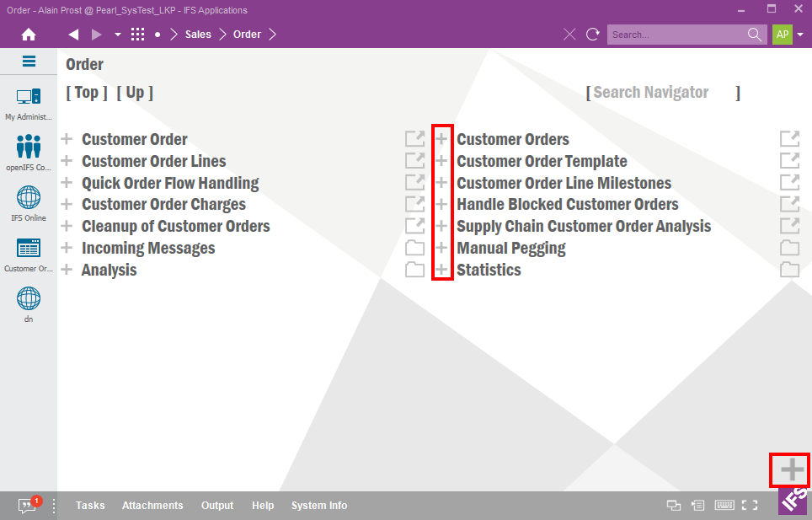Viewport: 812px width, 520px height.
Task: Go back with the left arrow button
Action: click(x=73, y=35)
